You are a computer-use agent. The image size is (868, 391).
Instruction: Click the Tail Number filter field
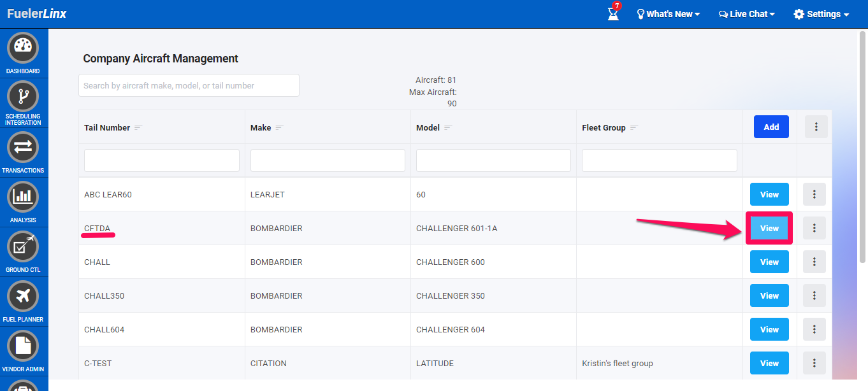(x=162, y=160)
